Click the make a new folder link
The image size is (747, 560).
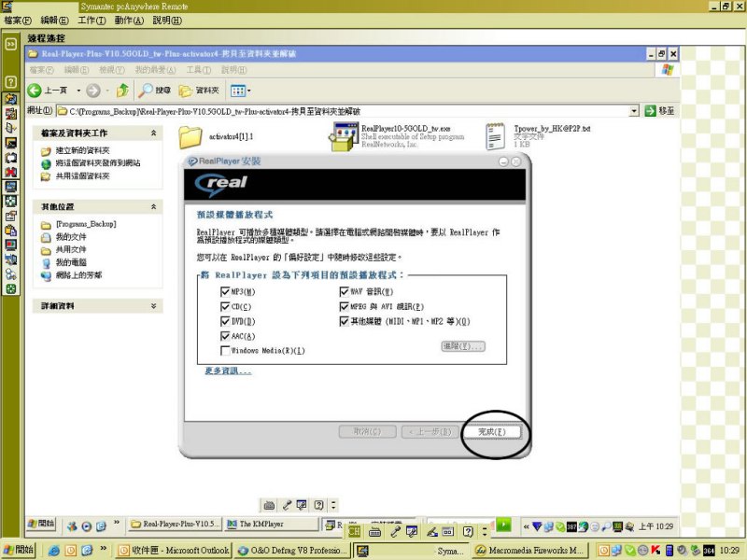(82, 150)
